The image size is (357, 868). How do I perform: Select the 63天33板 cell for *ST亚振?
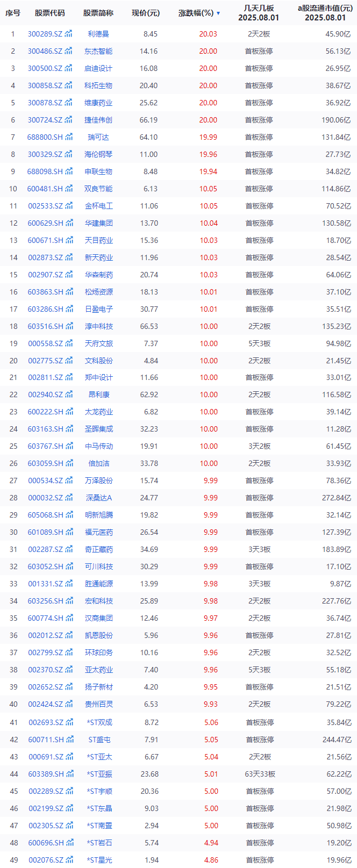point(260,774)
